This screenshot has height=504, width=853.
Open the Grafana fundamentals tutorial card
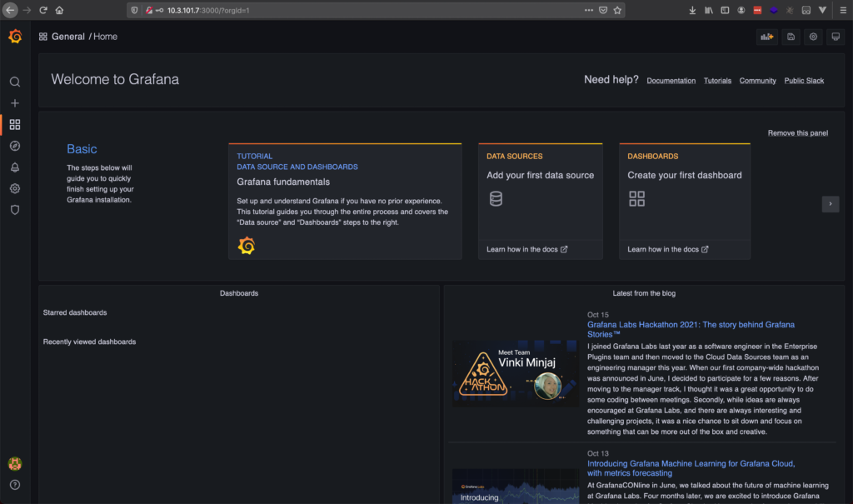pos(345,201)
